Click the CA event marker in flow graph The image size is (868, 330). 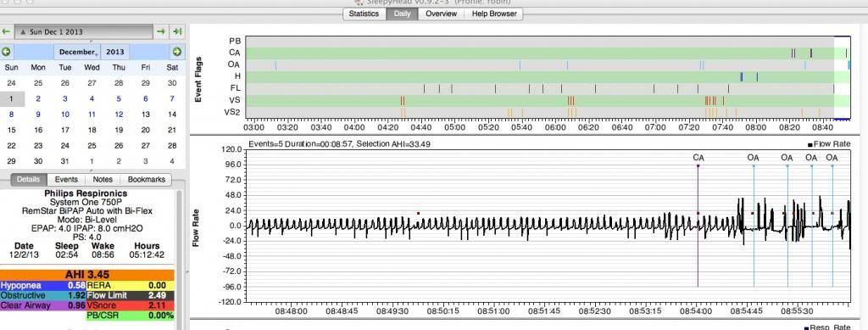(x=698, y=158)
